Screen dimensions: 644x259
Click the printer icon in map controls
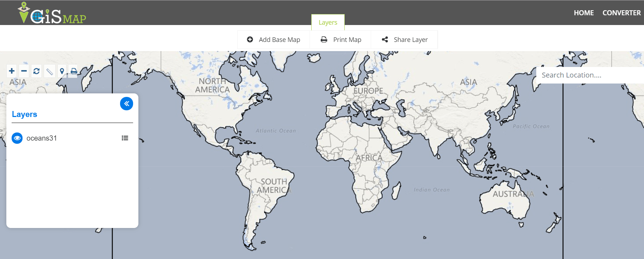tap(74, 71)
